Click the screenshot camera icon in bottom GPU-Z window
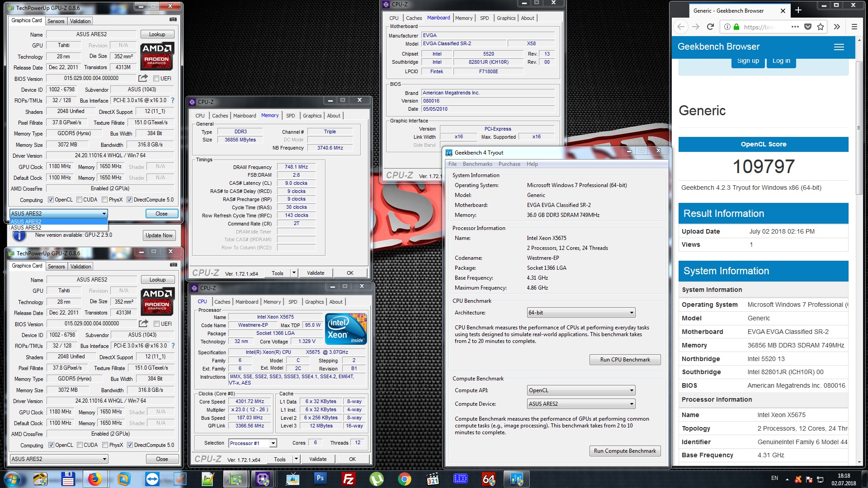The height and width of the screenshot is (488, 868). coord(173,265)
